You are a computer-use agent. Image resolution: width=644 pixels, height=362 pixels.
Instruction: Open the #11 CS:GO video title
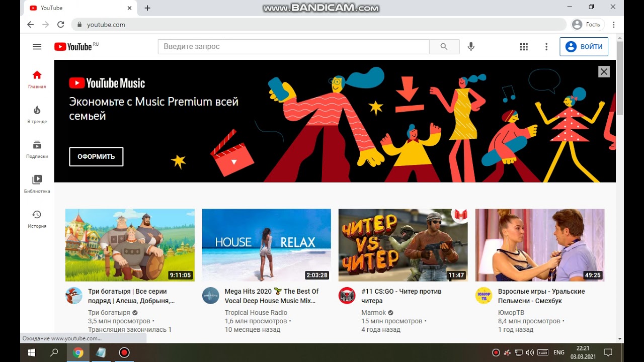tap(401, 296)
